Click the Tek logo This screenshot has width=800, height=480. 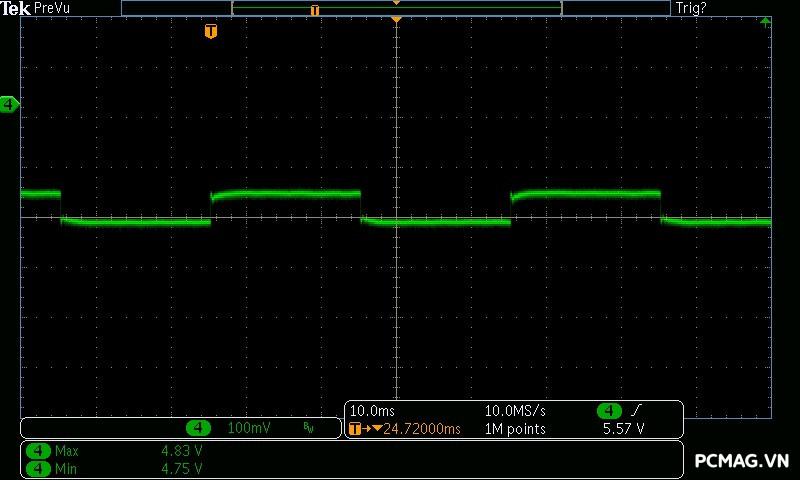click(16, 8)
